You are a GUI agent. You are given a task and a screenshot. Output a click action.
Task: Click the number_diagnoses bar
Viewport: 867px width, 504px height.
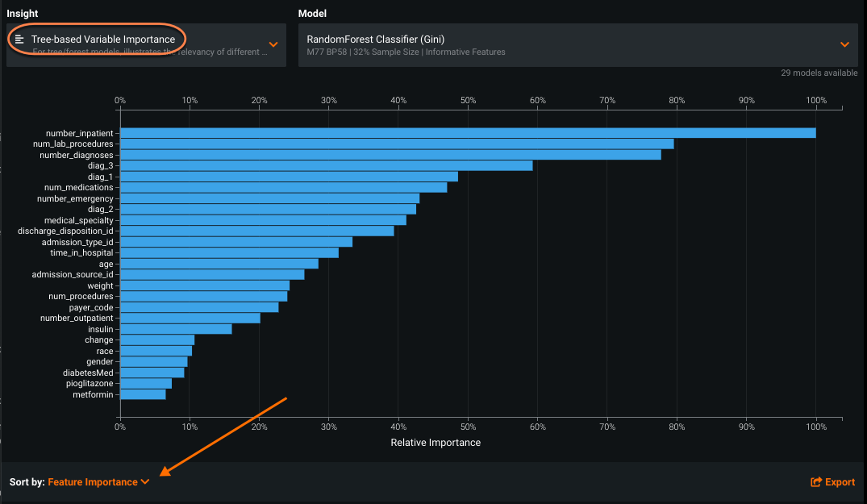point(390,155)
